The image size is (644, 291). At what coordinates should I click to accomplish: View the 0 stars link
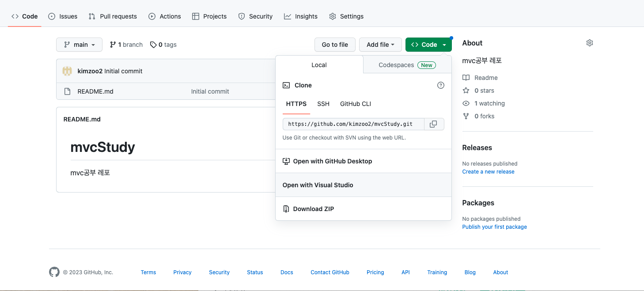[478, 91]
